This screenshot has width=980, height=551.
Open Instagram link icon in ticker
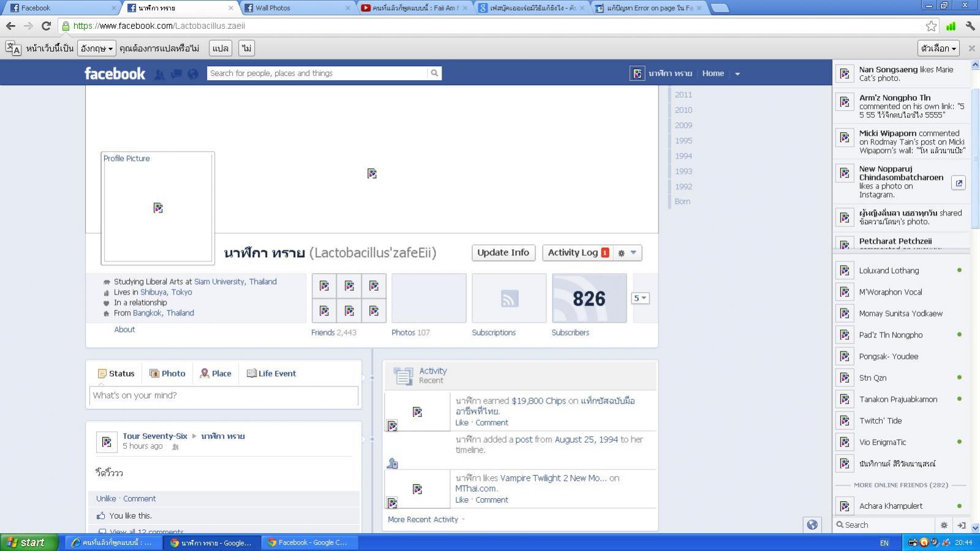959,182
